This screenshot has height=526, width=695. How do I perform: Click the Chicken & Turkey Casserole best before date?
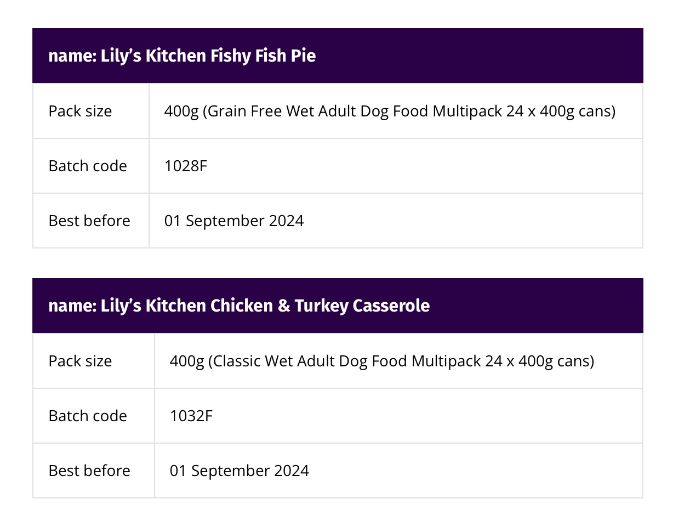point(239,471)
